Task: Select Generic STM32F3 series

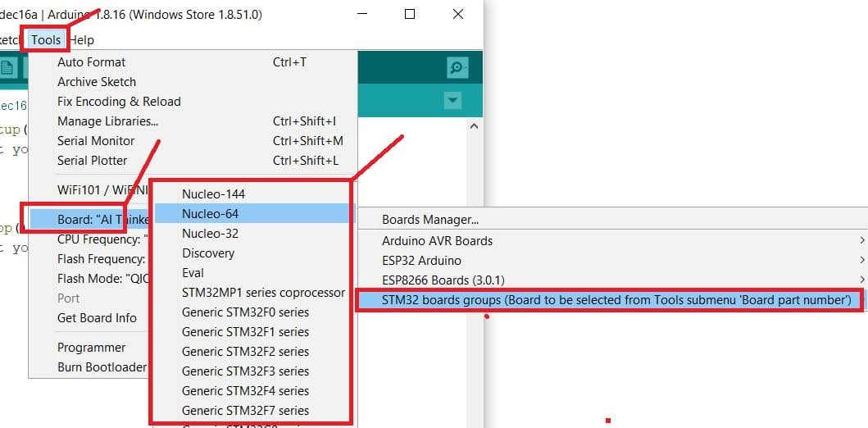Action: 252,371
